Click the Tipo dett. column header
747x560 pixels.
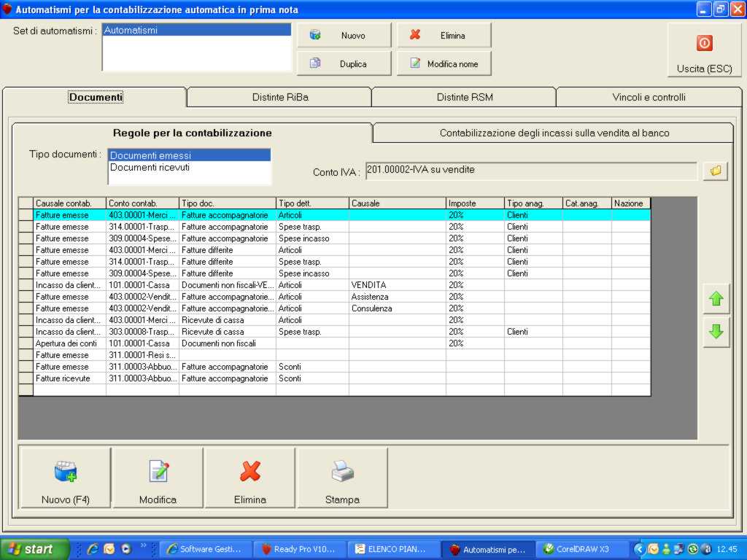pos(312,203)
